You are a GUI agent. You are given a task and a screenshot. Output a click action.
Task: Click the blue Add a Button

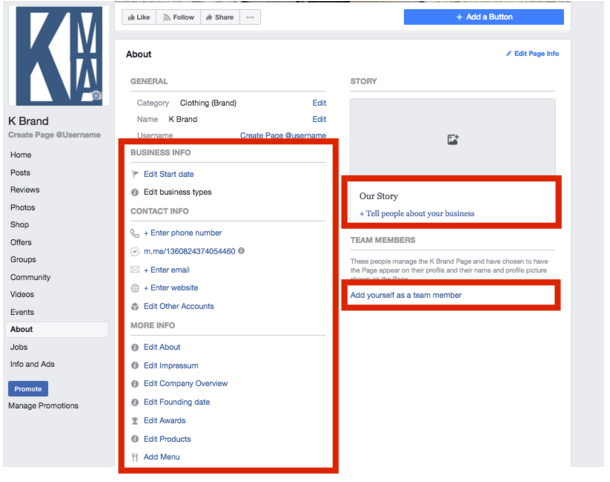click(x=483, y=17)
